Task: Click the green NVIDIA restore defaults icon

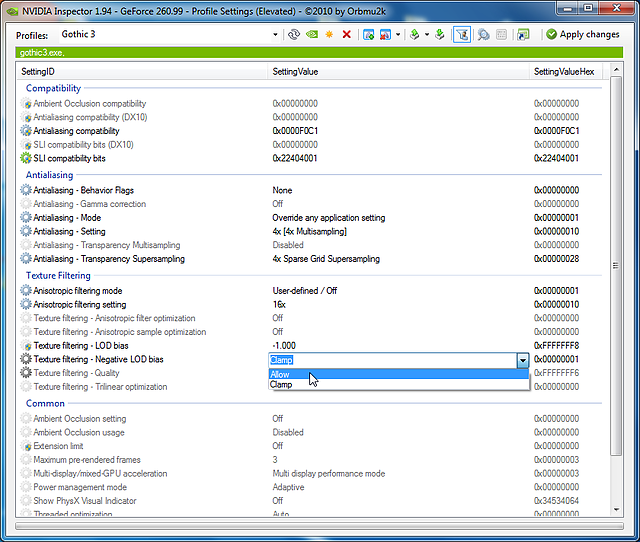Action: coord(312,35)
